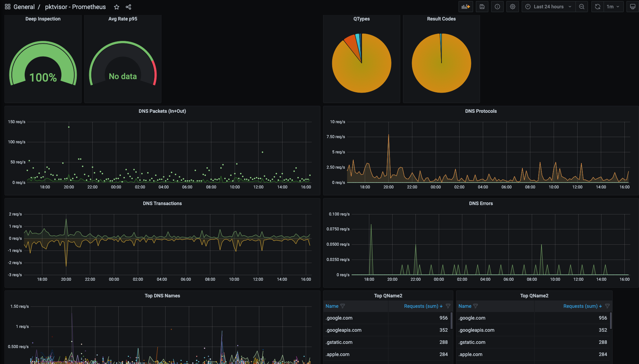Open the dashboard settings gear
Viewport: 639px width, 364px height.
512,6
